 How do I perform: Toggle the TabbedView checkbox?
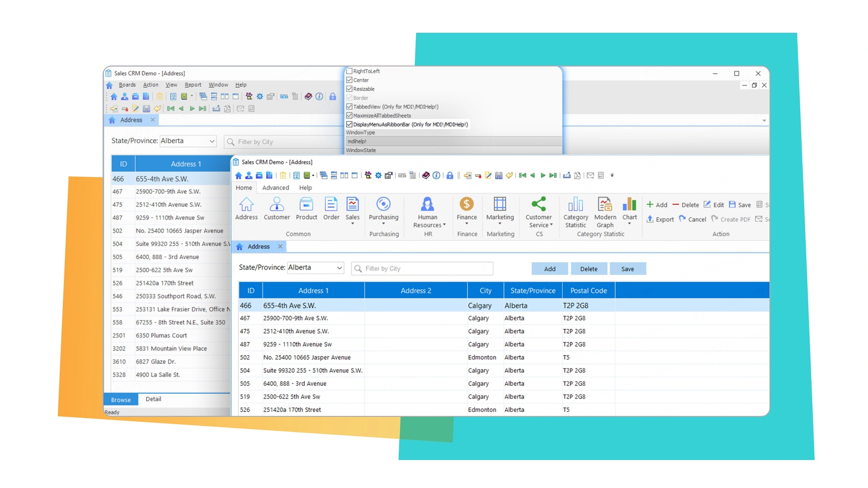tap(349, 106)
